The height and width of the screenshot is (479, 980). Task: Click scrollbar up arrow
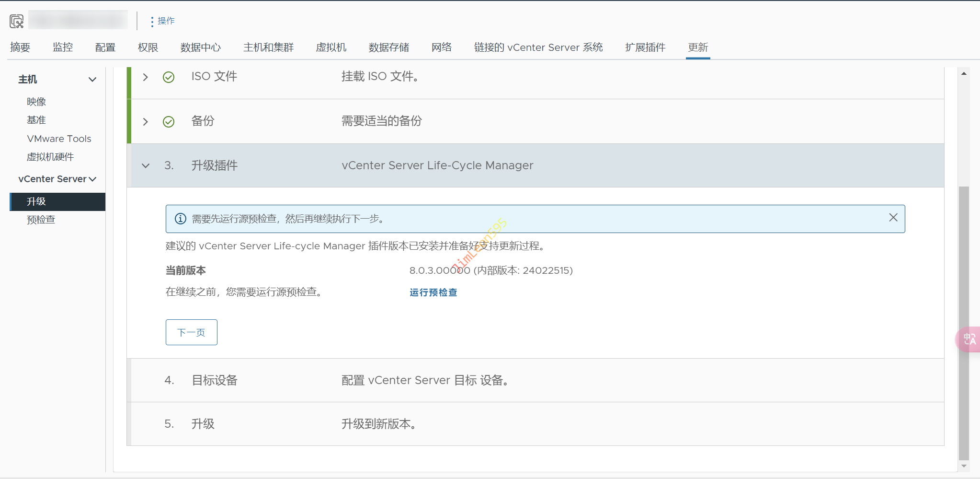pos(964,73)
